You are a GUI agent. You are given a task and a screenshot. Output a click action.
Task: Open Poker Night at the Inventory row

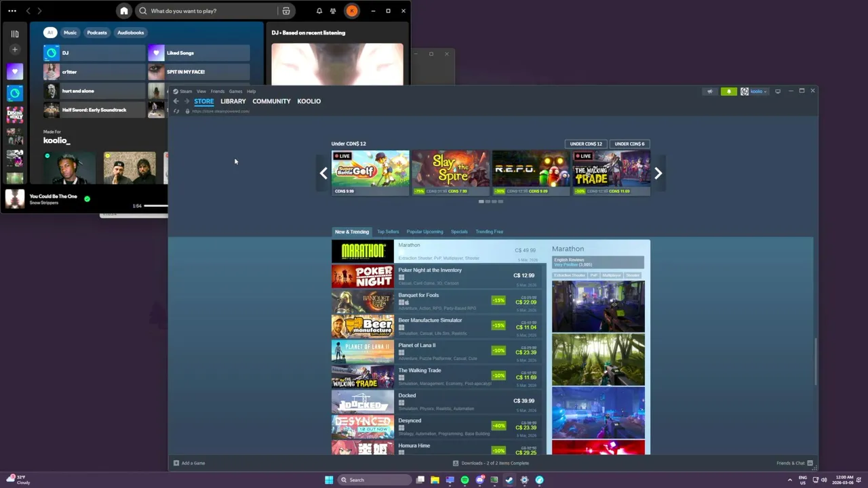pyautogui.click(x=436, y=277)
